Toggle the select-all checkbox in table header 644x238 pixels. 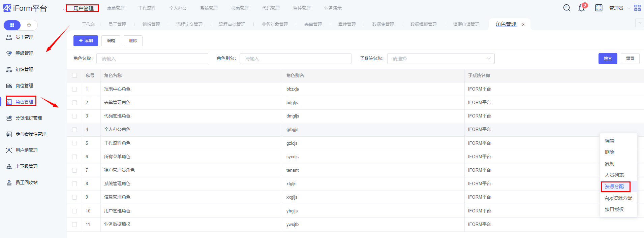(x=74, y=75)
